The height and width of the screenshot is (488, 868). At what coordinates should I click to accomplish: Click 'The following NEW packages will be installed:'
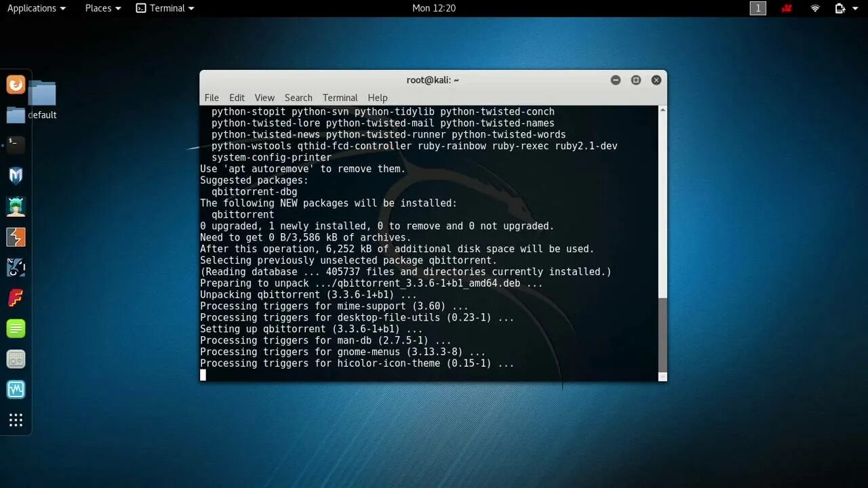coord(328,203)
